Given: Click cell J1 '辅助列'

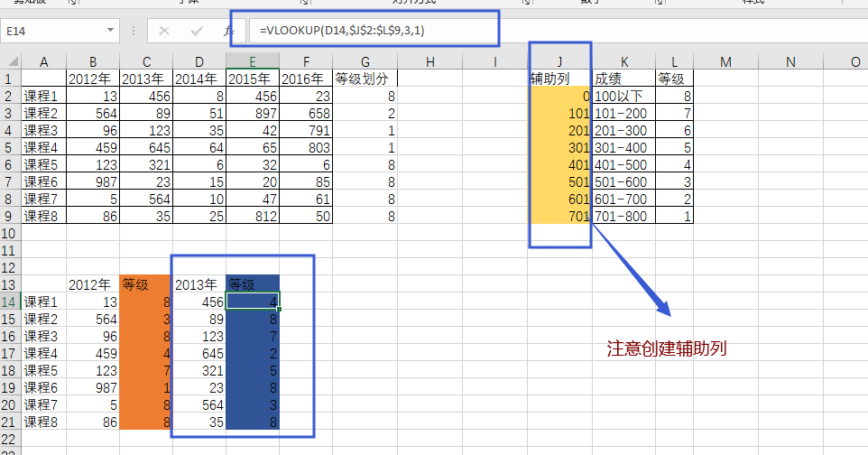Looking at the screenshot, I should tap(559, 79).
